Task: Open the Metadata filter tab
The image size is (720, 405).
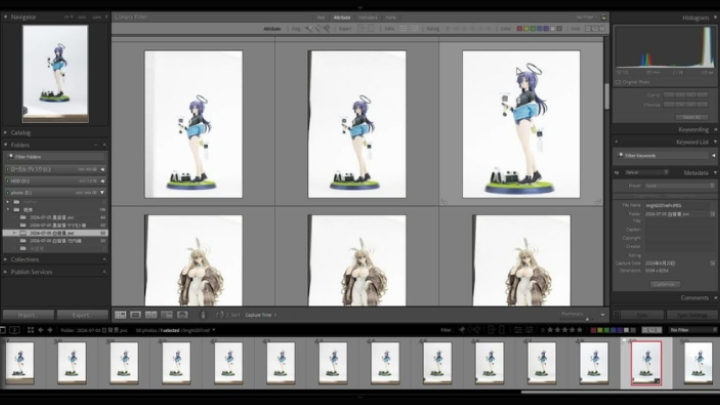Action: 368,17
